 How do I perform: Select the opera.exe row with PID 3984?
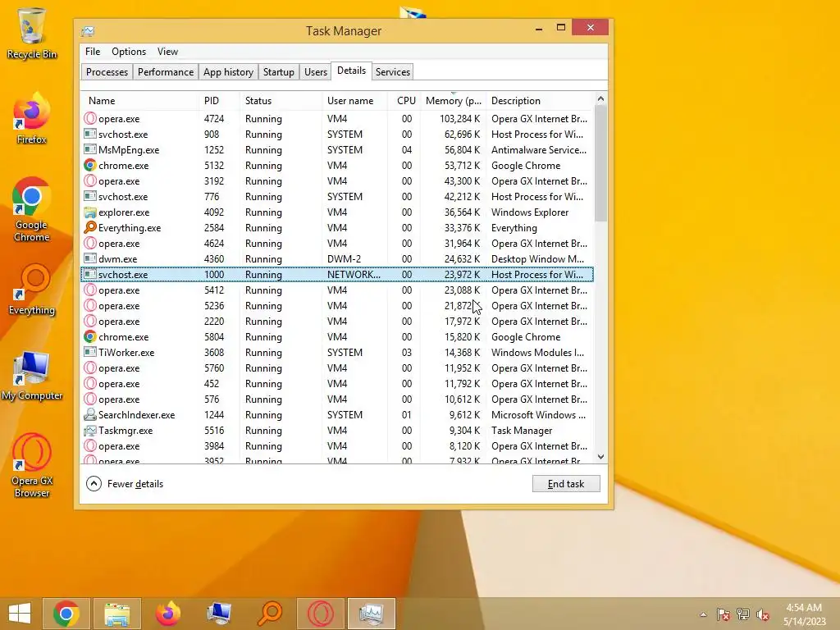click(x=337, y=445)
